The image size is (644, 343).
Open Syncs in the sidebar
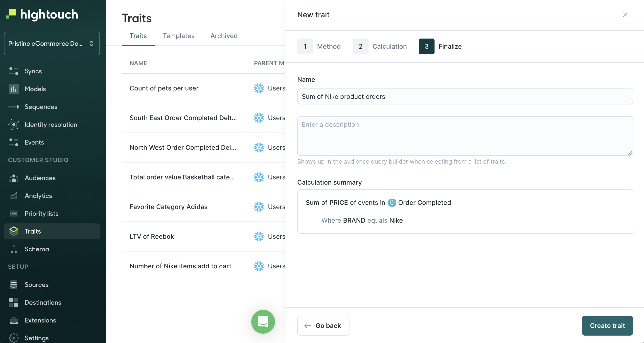tap(52, 71)
